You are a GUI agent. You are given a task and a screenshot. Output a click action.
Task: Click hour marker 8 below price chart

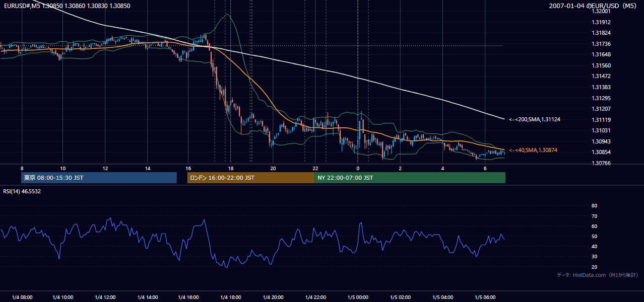tap(22, 168)
